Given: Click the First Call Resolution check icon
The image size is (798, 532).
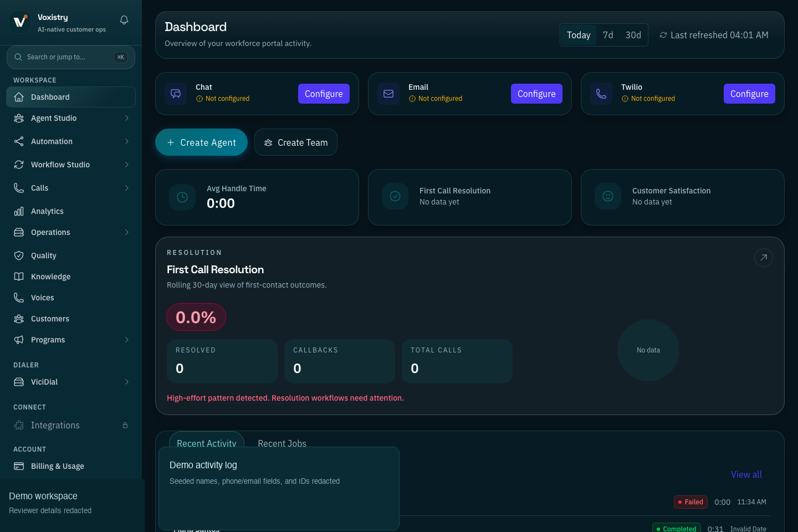Looking at the screenshot, I should (395, 196).
